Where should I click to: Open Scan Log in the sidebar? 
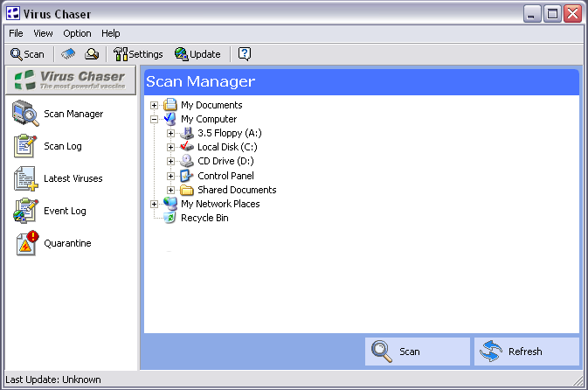tap(47, 146)
